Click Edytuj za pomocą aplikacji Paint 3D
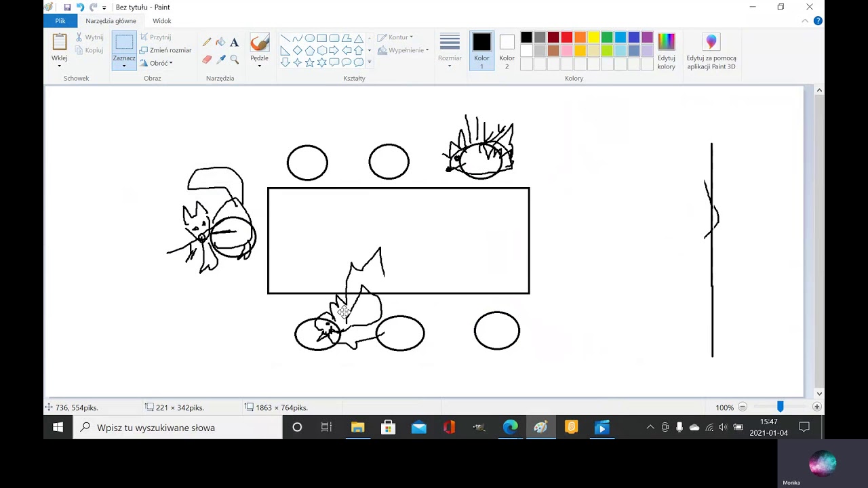Viewport: 868px width, 488px height. click(x=711, y=52)
